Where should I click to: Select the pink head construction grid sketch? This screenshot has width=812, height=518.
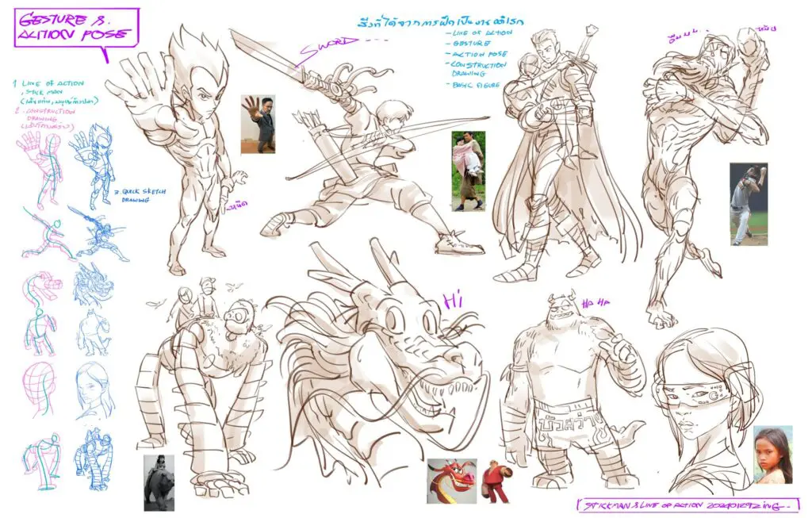click(41, 387)
